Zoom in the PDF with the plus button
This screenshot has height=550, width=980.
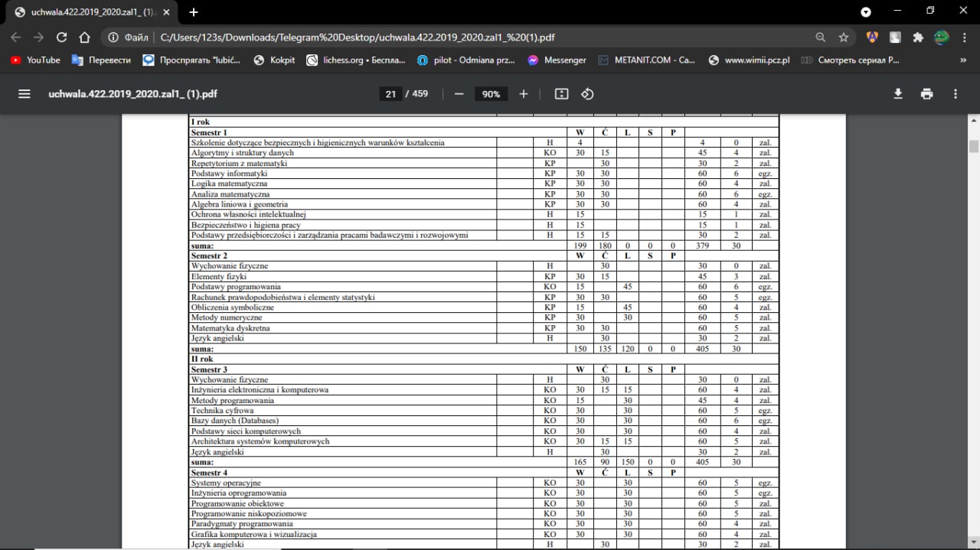[x=524, y=93]
